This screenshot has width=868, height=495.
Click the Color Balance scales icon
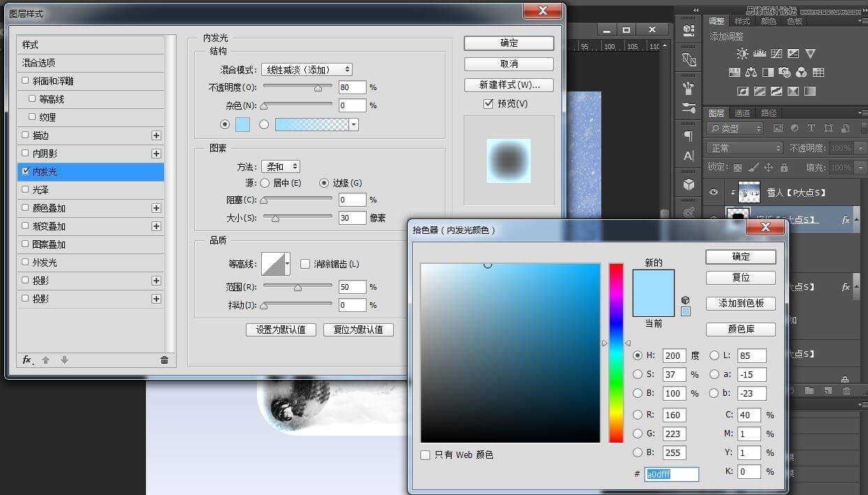[x=751, y=72]
